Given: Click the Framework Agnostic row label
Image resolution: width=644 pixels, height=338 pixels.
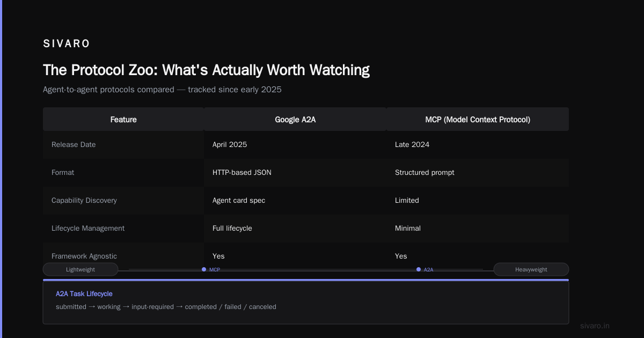Looking at the screenshot, I should (84, 256).
